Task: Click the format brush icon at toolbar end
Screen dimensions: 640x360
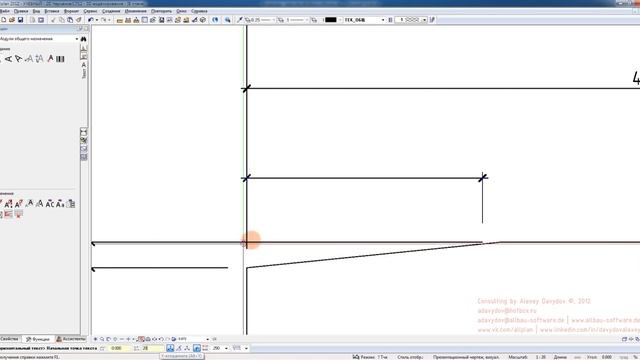Action: pyautogui.click(x=432, y=20)
